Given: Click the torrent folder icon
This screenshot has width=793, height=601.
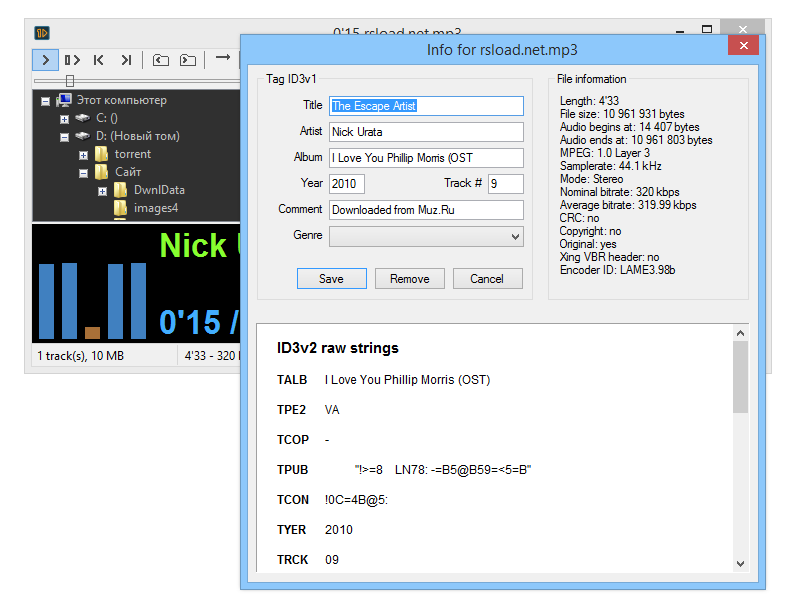Looking at the screenshot, I should [x=102, y=154].
